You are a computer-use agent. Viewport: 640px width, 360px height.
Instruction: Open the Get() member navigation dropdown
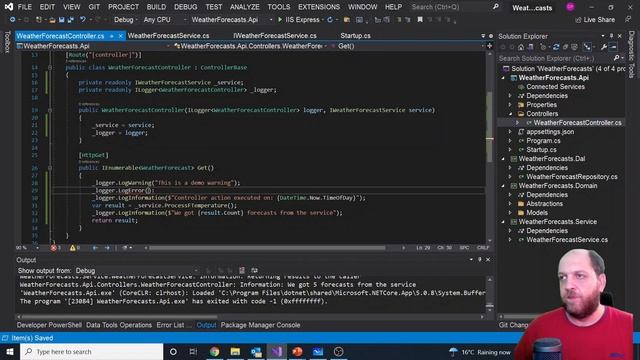pos(411,46)
